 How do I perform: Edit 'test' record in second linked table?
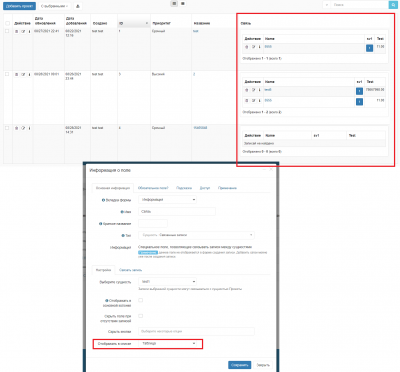253,90
